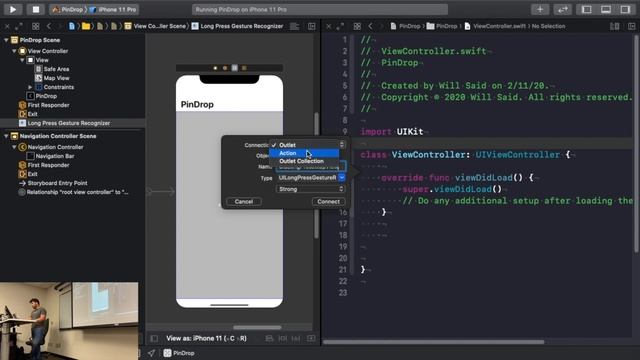Click the Update Frames icon in canvas bar
This screenshot has width=640, height=360.
click(269, 338)
